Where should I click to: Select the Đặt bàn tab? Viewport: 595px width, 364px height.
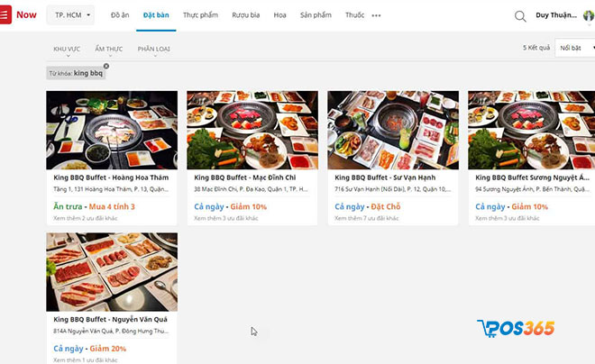coord(156,15)
